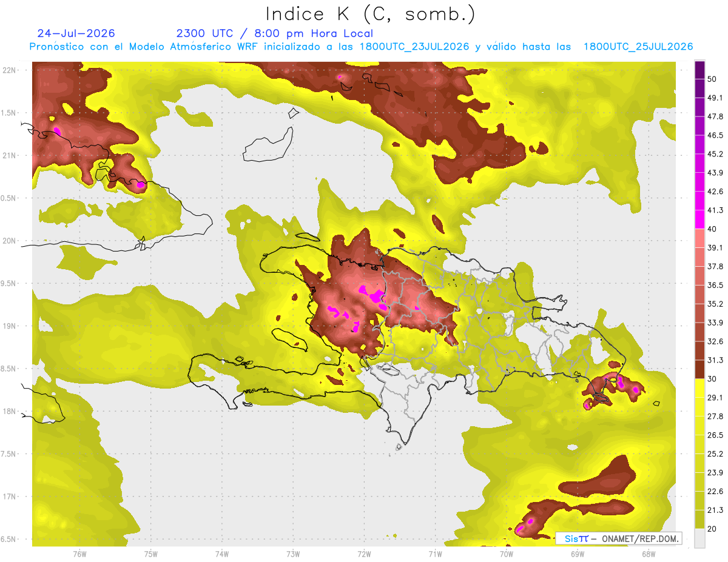
Task: Click the '22N' latitude label
Action: (x=9, y=70)
